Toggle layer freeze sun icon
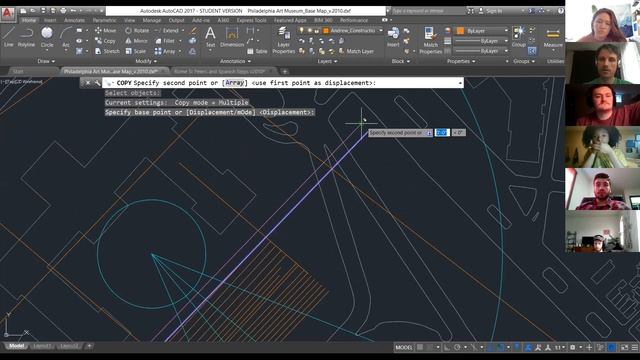640x360 pixels. tap(309, 30)
